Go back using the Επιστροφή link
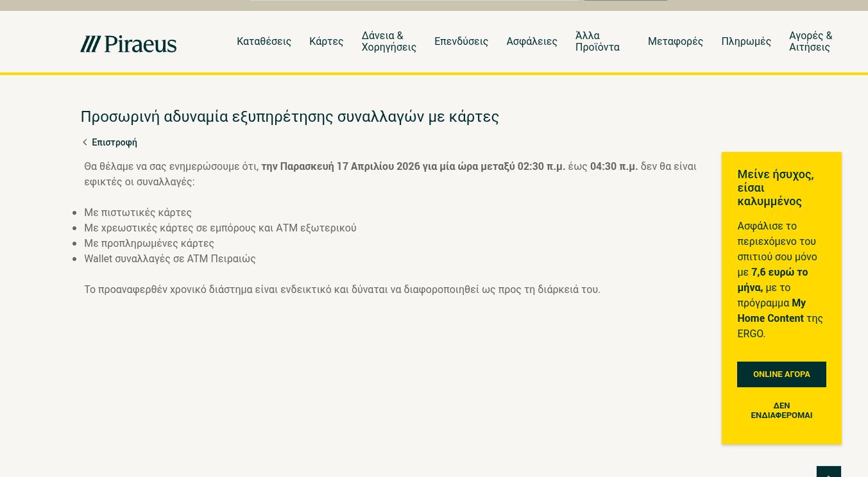Image resolution: width=868 pixels, height=477 pixels. click(x=114, y=142)
